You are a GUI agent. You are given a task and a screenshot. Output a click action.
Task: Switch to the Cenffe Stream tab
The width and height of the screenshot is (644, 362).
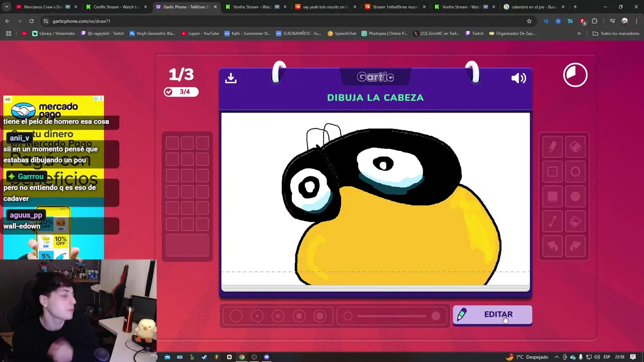(x=116, y=7)
